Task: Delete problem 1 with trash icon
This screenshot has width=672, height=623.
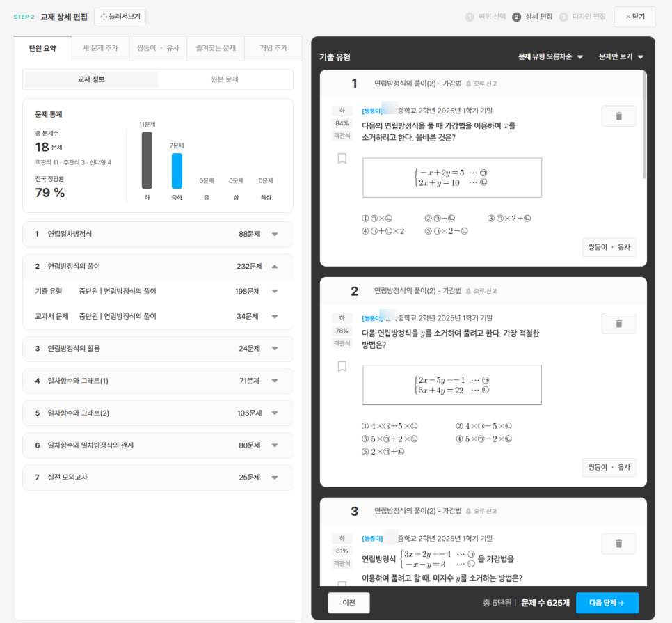Action: [x=618, y=116]
